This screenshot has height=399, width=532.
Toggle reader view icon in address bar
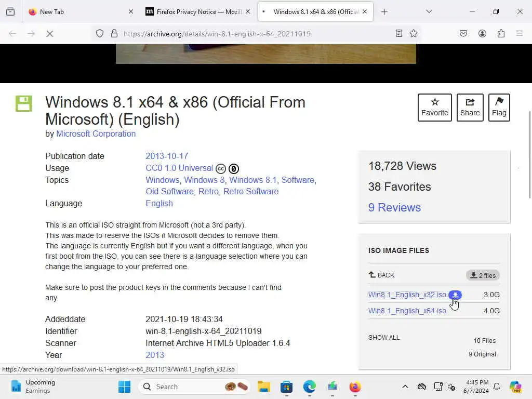pos(399,33)
